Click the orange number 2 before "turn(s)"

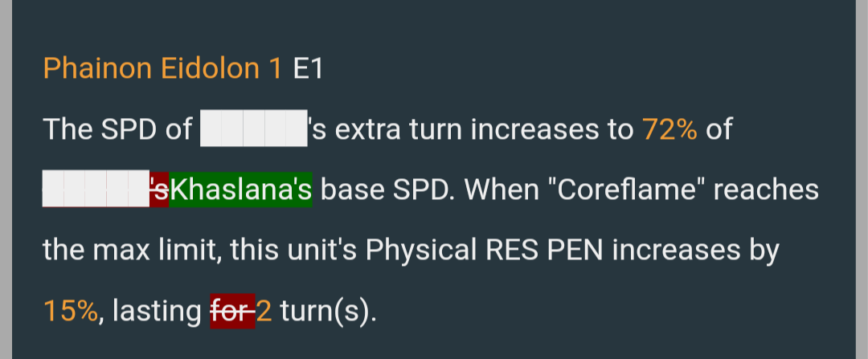coord(264,311)
